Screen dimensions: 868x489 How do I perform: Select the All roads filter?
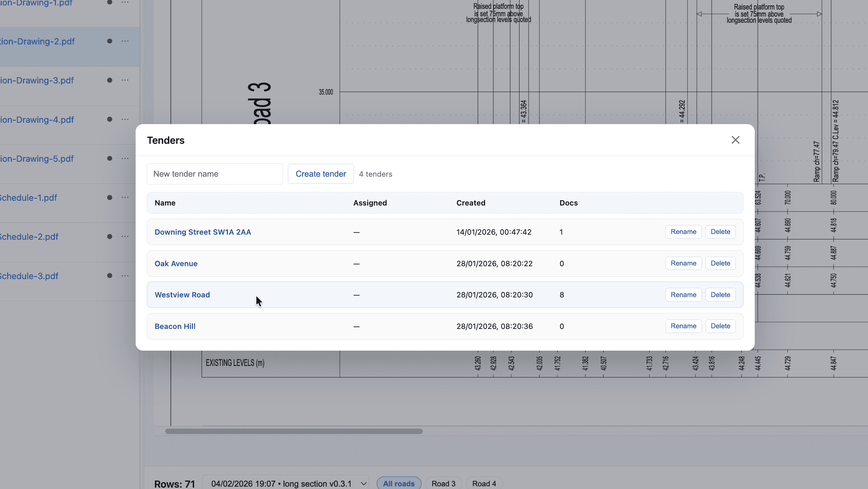(399, 483)
